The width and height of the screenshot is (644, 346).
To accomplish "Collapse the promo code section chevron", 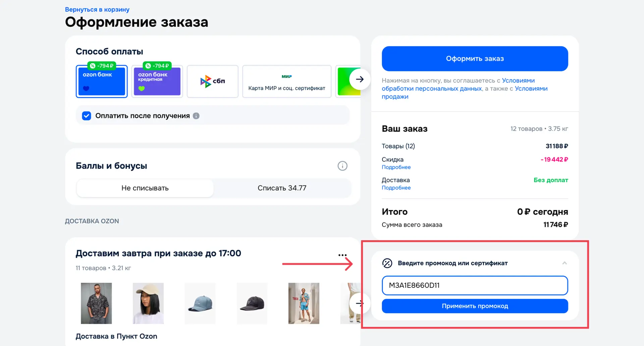I will click(565, 263).
